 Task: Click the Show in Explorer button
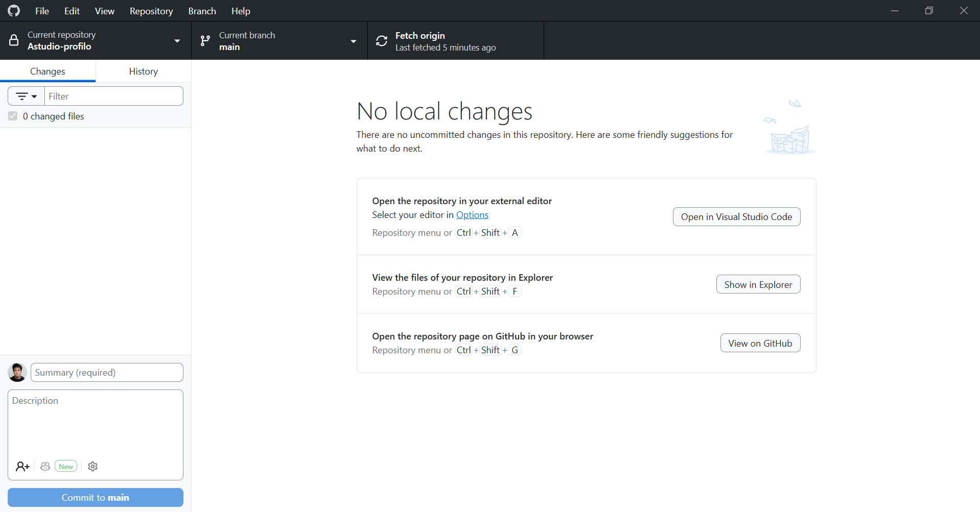point(758,284)
